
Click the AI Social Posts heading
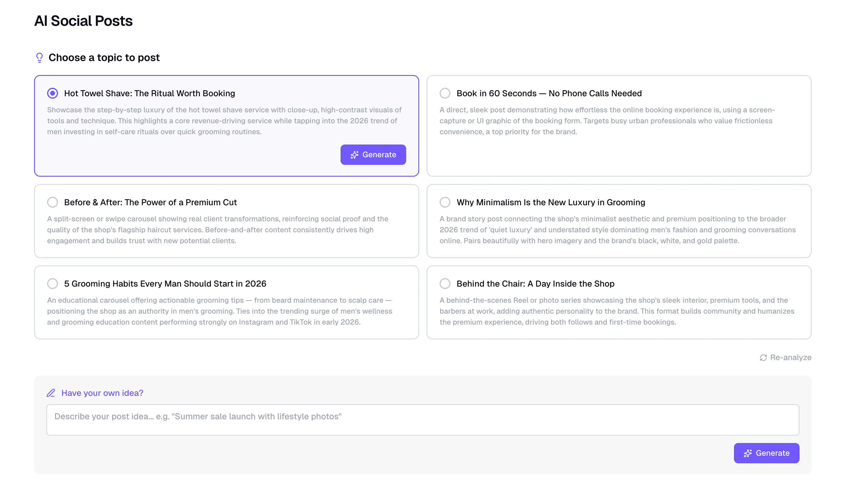(x=83, y=21)
